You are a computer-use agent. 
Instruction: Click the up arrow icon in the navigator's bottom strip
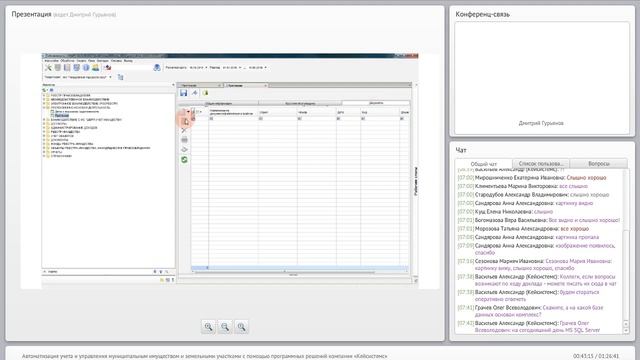click(155, 271)
